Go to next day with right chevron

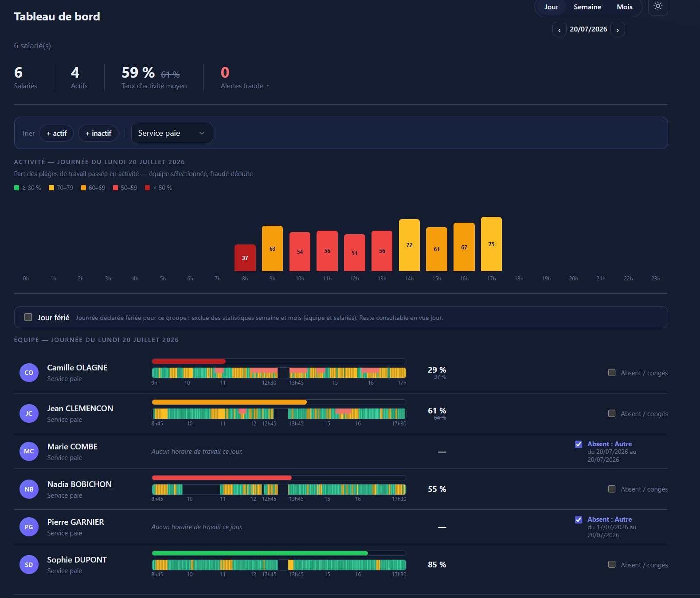(x=618, y=29)
